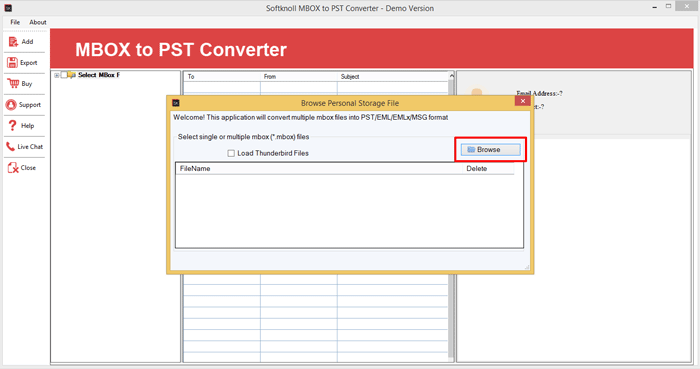
Task: Click the Add file icon in sidebar
Action: 13,42
